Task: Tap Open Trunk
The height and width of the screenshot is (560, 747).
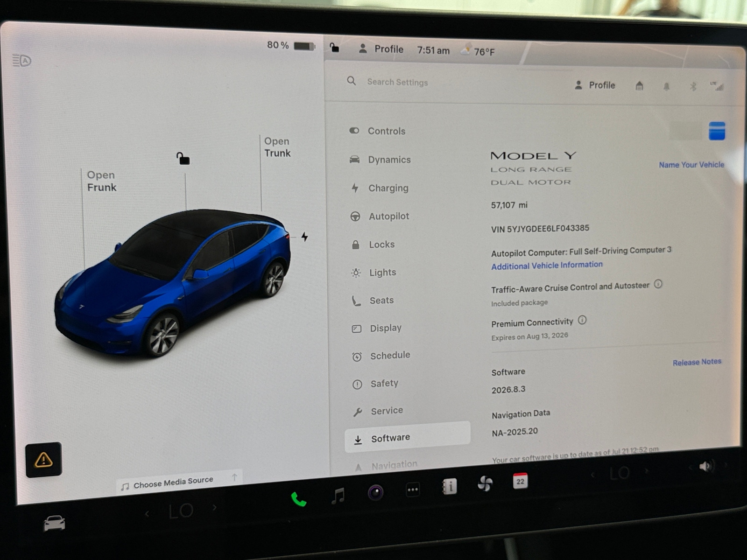Action: pyautogui.click(x=277, y=147)
